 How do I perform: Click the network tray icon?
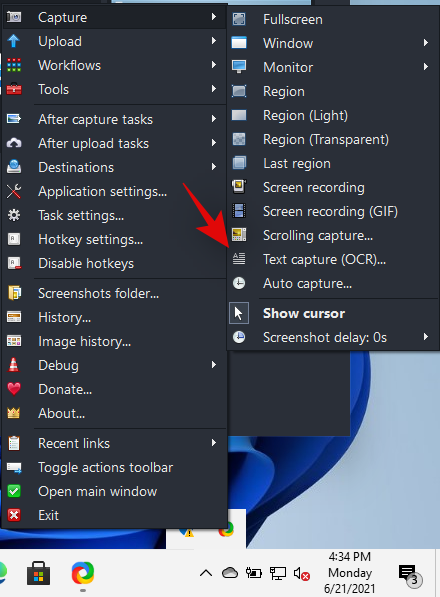278,573
